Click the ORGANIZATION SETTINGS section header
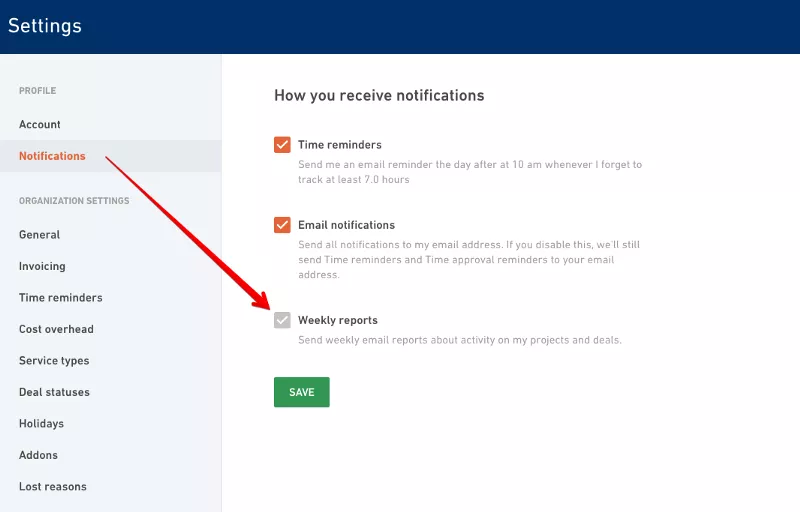This screenshot has height=512, width=800. pyautogui.click(x=74, y=201)
